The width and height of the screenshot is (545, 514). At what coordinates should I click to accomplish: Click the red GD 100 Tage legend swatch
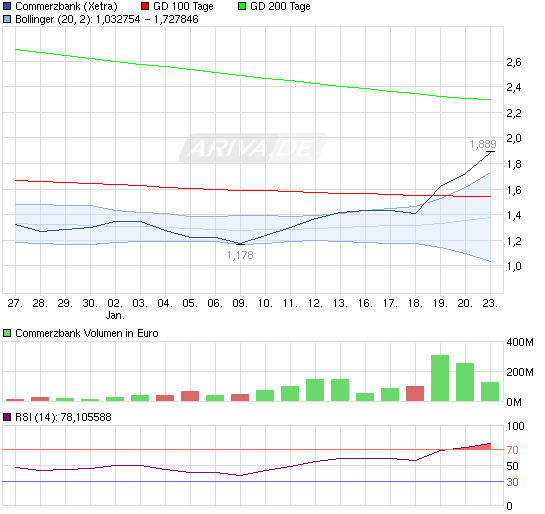click(x=145, y=6)
